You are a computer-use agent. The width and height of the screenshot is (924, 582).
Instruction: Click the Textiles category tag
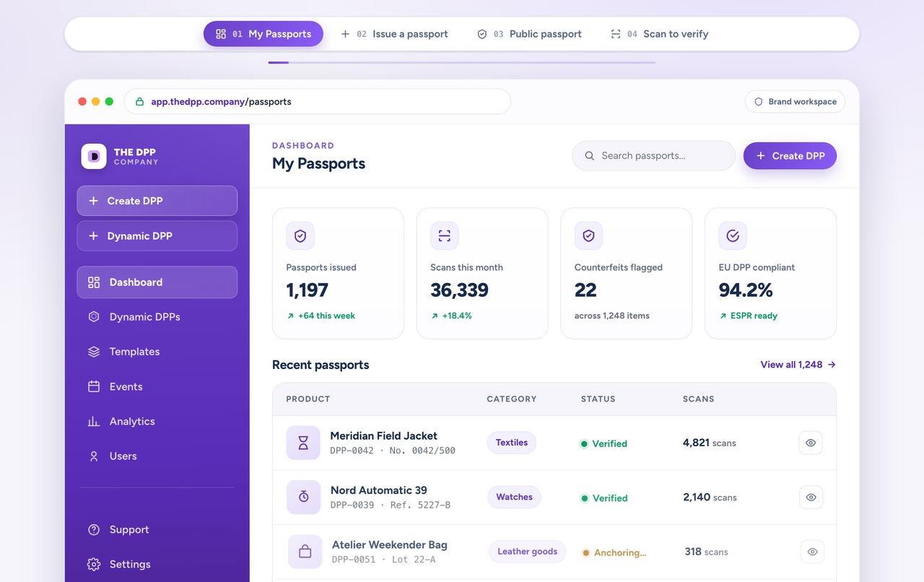click(512, 443)
